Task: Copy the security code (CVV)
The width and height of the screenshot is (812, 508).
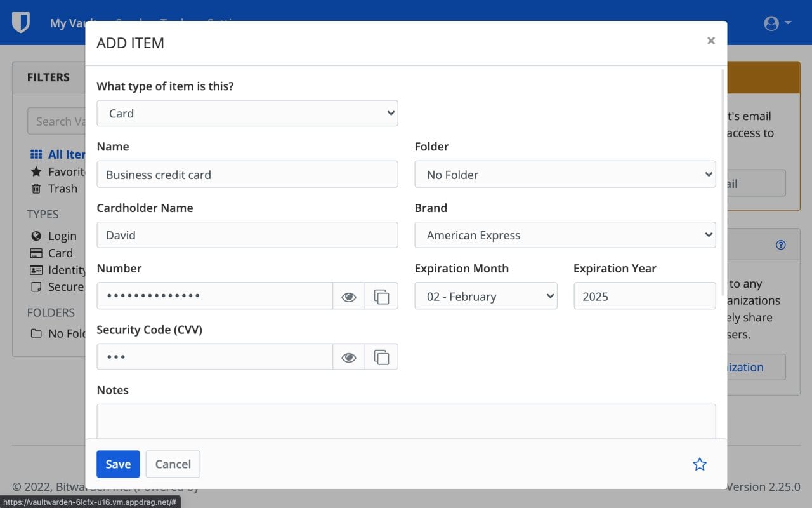Action: [381, 358]
